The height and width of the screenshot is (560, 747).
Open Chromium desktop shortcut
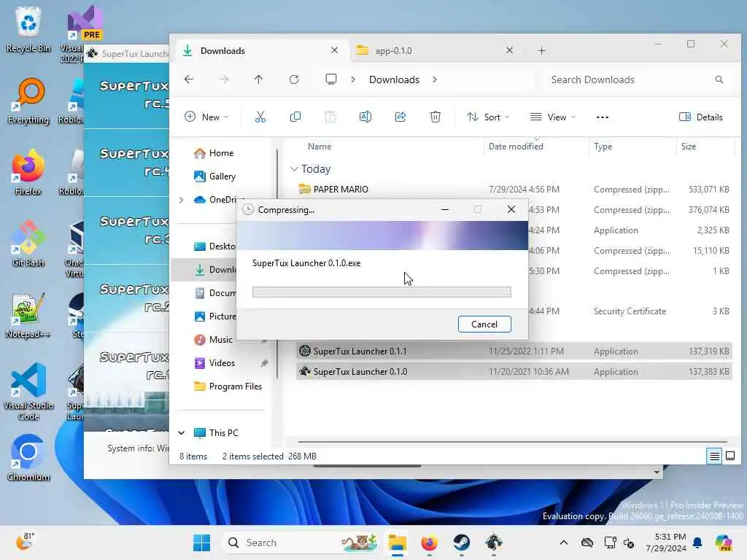[28, 458]
